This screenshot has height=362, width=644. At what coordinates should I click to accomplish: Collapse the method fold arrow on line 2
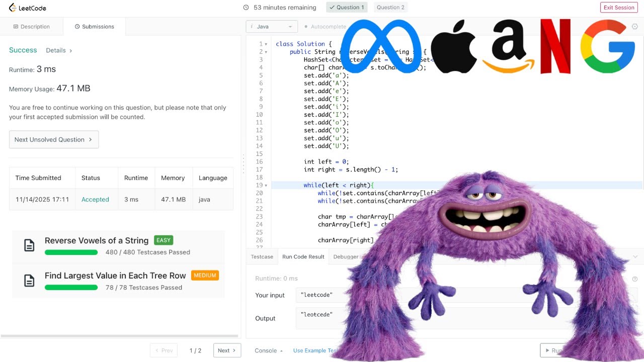pos(266,52)
